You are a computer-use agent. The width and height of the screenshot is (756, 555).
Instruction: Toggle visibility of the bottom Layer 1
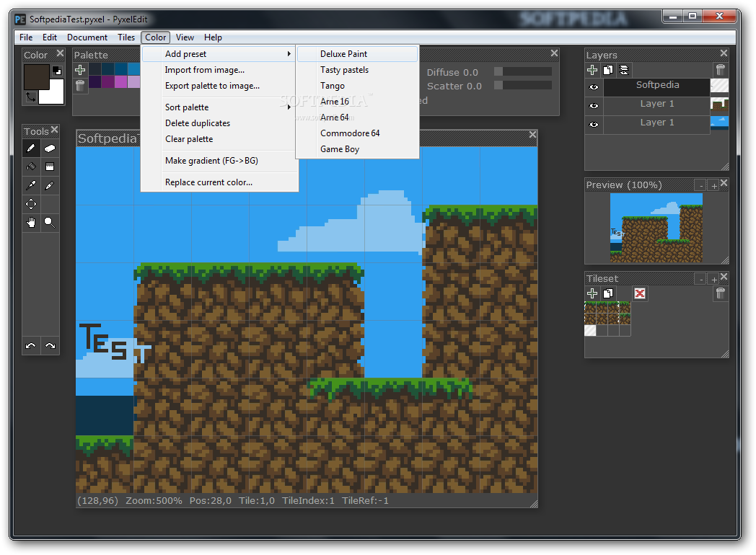(x=594, y=124)
